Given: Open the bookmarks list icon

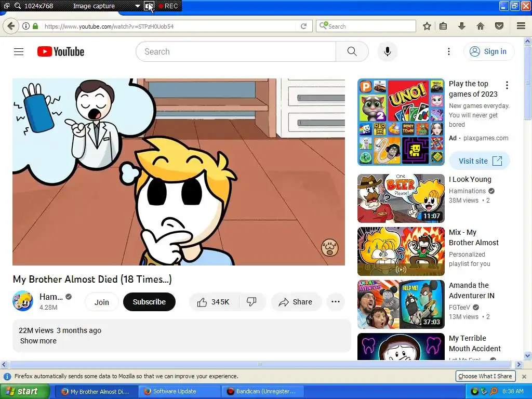Looking at the screenshot, I should click(443, 26).
